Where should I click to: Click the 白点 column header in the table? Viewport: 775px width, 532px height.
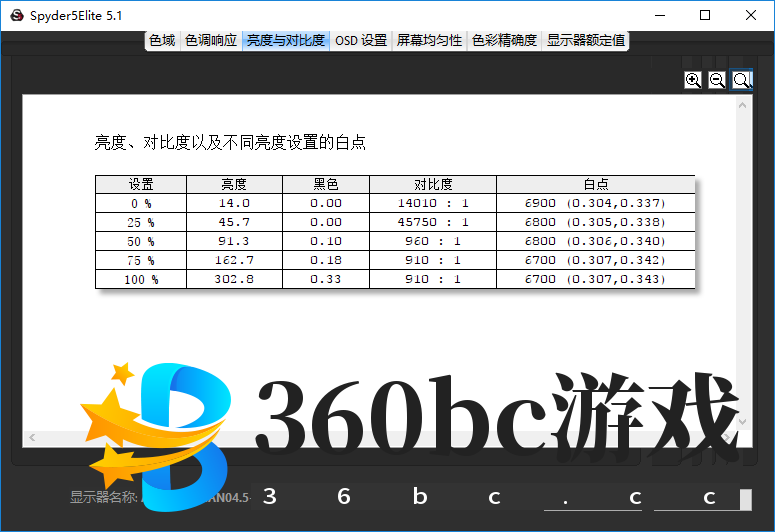(595, 184)
